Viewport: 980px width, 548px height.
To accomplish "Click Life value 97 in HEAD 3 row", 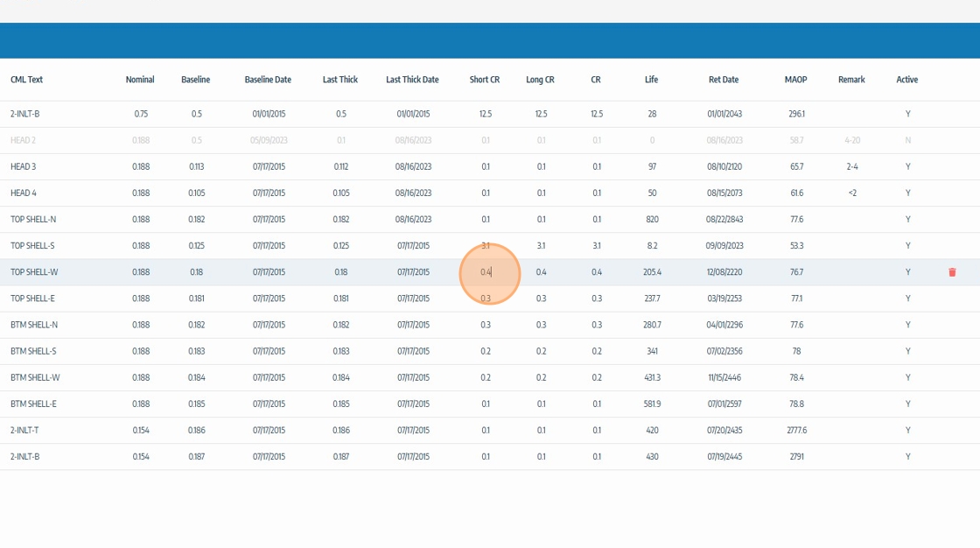I will tap(652, 166).
